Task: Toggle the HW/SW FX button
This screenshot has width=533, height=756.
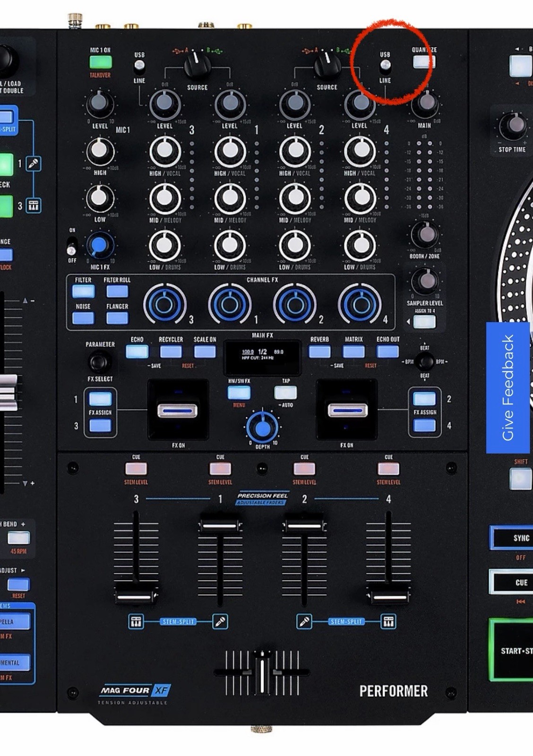Action: [239, 392]
